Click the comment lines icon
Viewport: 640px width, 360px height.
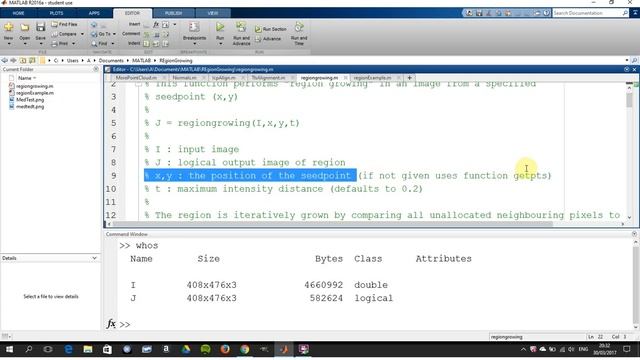click(147, 34)
